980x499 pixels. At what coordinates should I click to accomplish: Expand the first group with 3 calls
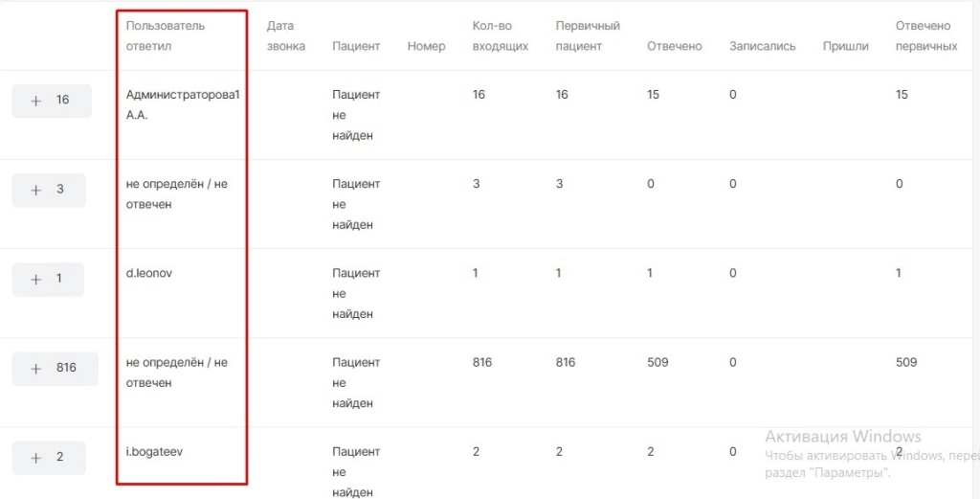click(x=49, y=190)
